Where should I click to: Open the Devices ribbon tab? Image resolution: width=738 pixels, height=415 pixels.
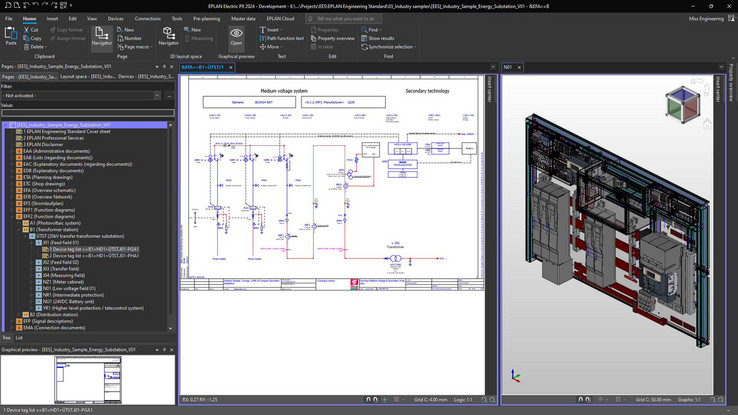[x=116, y=18]
